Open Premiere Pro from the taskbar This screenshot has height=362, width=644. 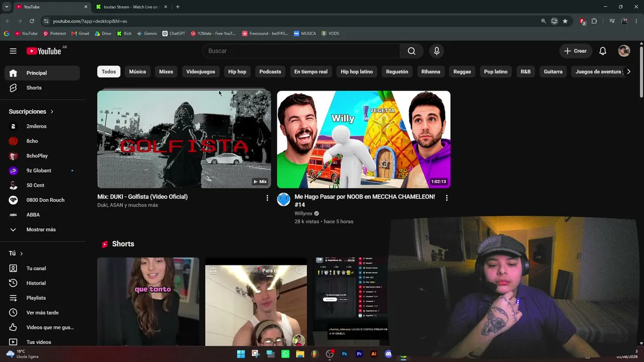coord(359,354)
